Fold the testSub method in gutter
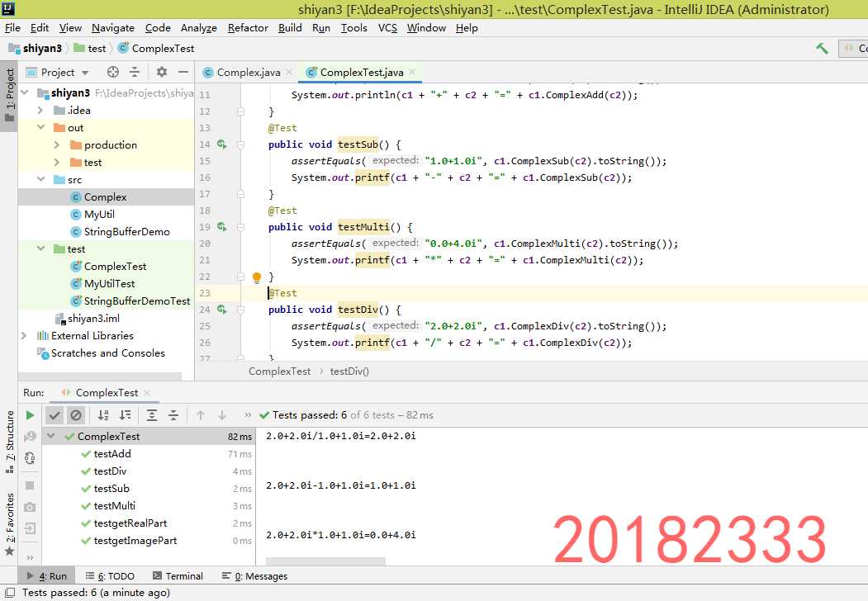This screenshot has height=601, width=868. pos(241,144)
